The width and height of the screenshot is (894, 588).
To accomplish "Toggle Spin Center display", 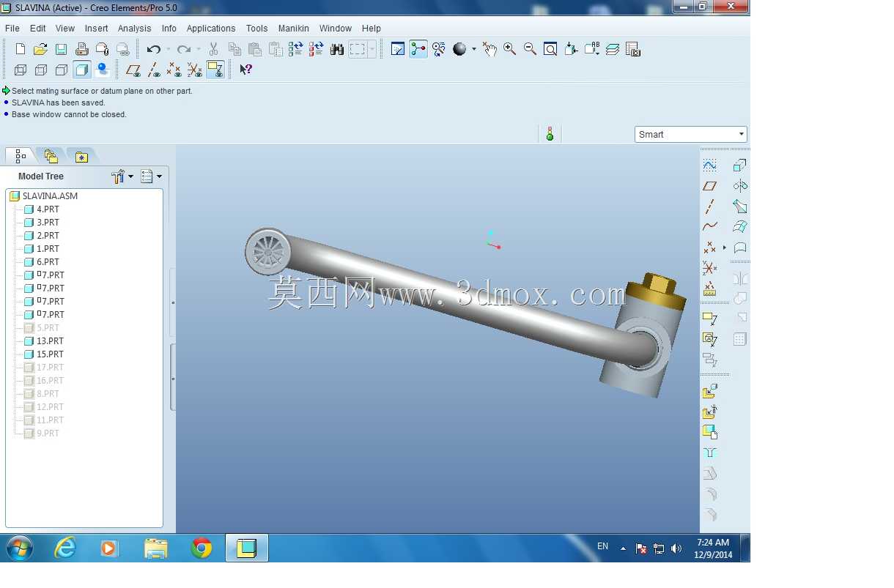I will [418, 49].
